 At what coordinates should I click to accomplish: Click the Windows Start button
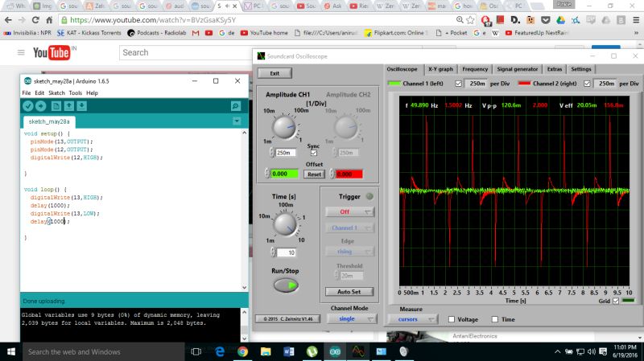(11, 352)
